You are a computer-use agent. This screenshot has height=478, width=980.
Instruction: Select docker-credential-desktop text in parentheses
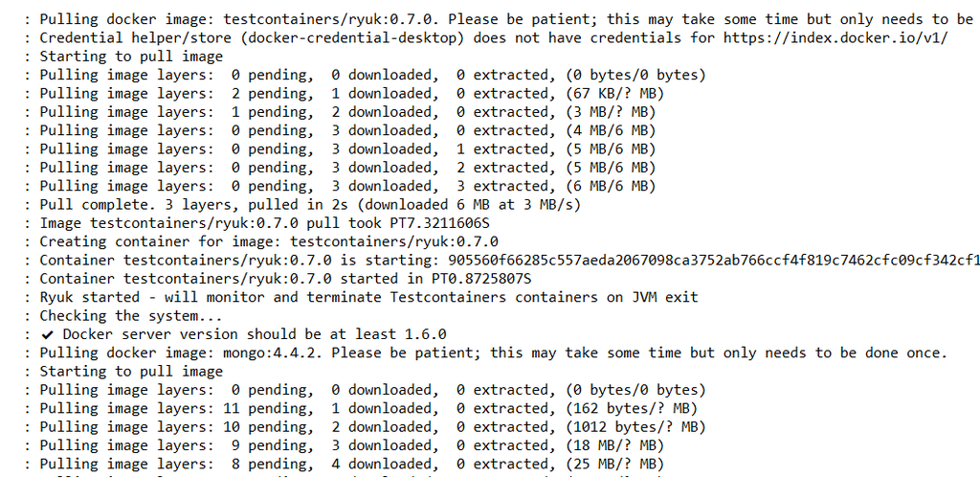(352, 38)
